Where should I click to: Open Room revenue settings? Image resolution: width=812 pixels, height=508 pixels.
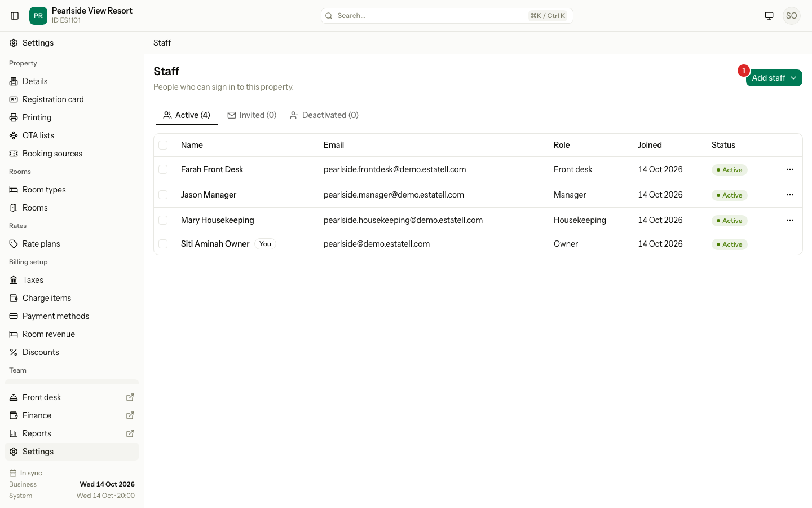[x=72, y=334]
